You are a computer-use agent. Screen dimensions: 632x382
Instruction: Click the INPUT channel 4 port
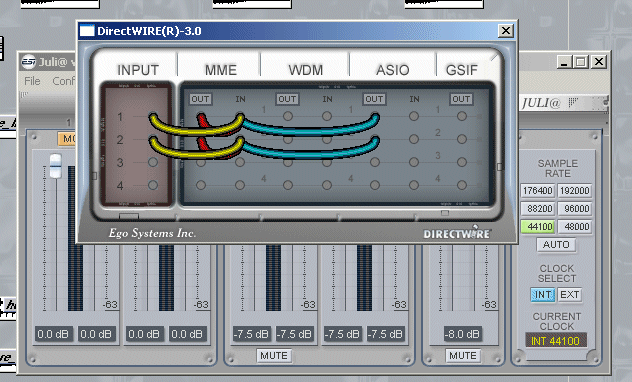[153, 185]
